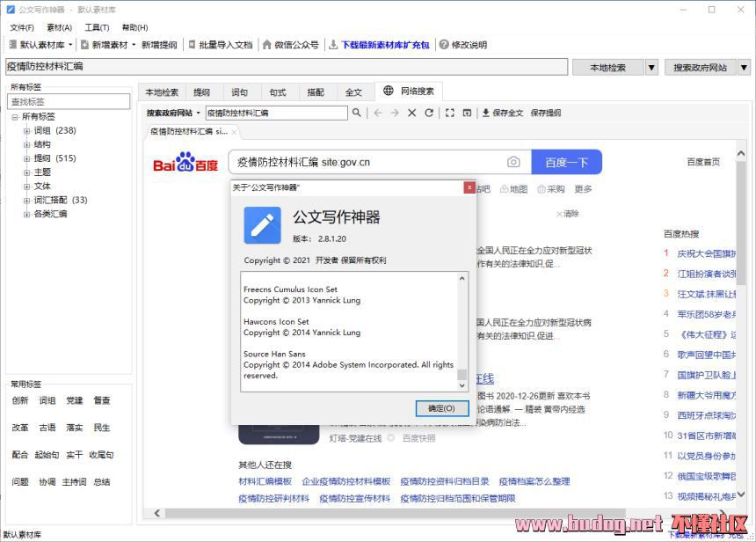Open the 素材(A) menu
Screen dimensions: 756x542
[59, 27]
